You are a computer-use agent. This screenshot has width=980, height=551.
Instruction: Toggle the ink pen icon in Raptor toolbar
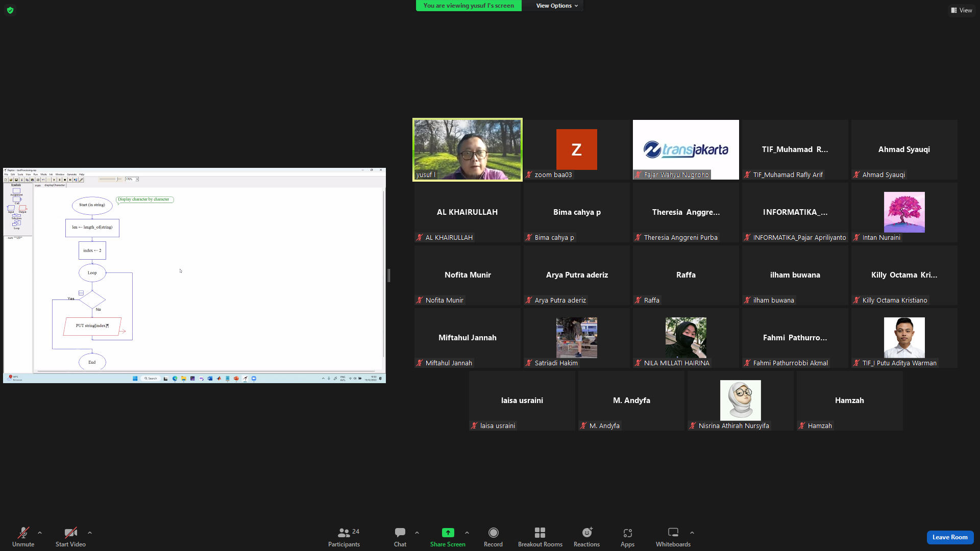(81, 180)
